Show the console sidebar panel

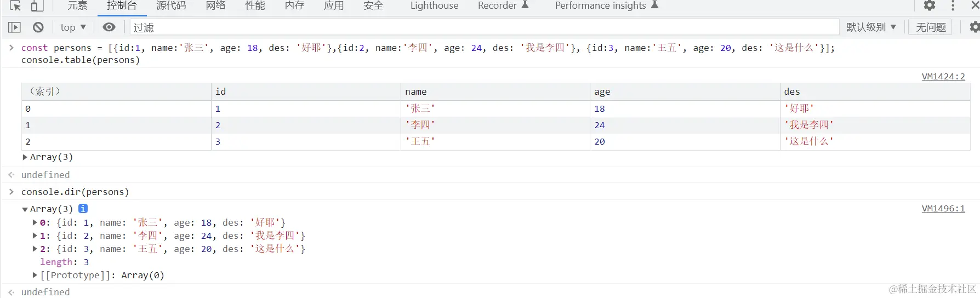[15, 27]
